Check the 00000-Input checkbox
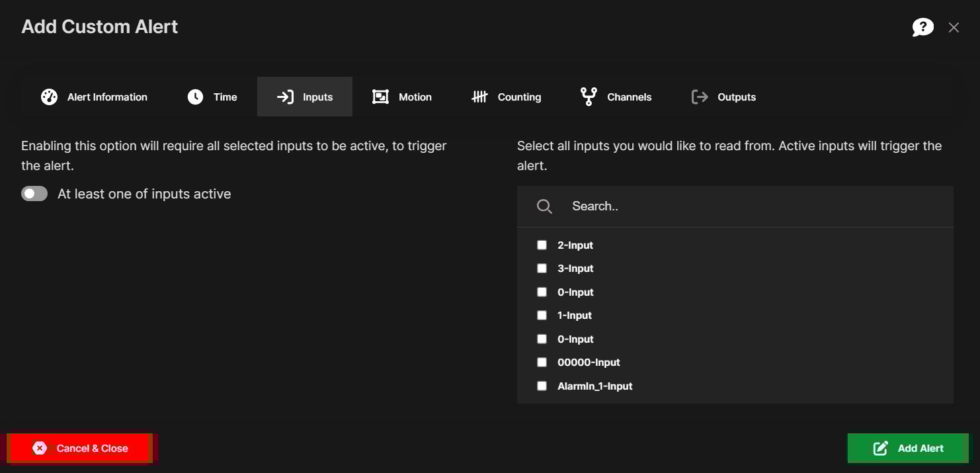The height and width of the screenshot is (473, 980). click(x=542, y=362)
